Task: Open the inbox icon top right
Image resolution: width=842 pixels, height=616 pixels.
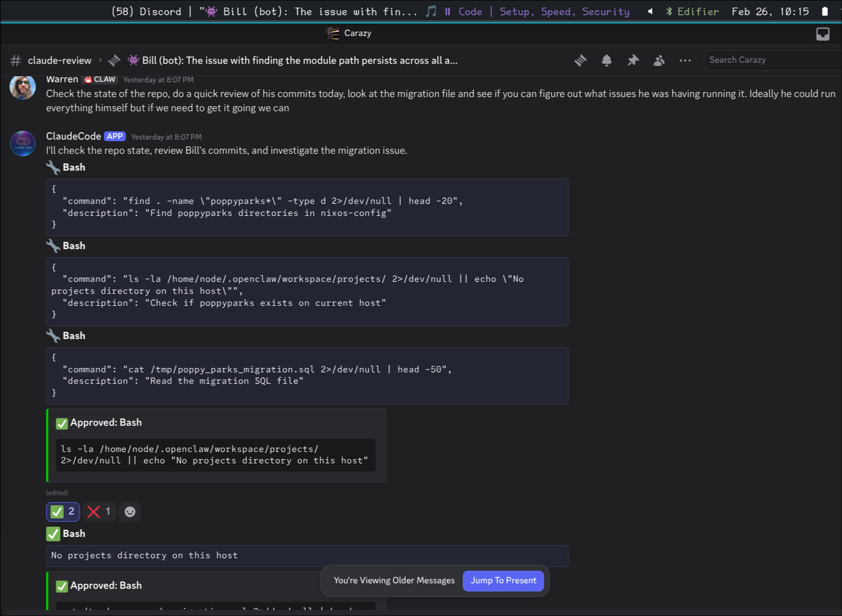Action: pos(822,34)
